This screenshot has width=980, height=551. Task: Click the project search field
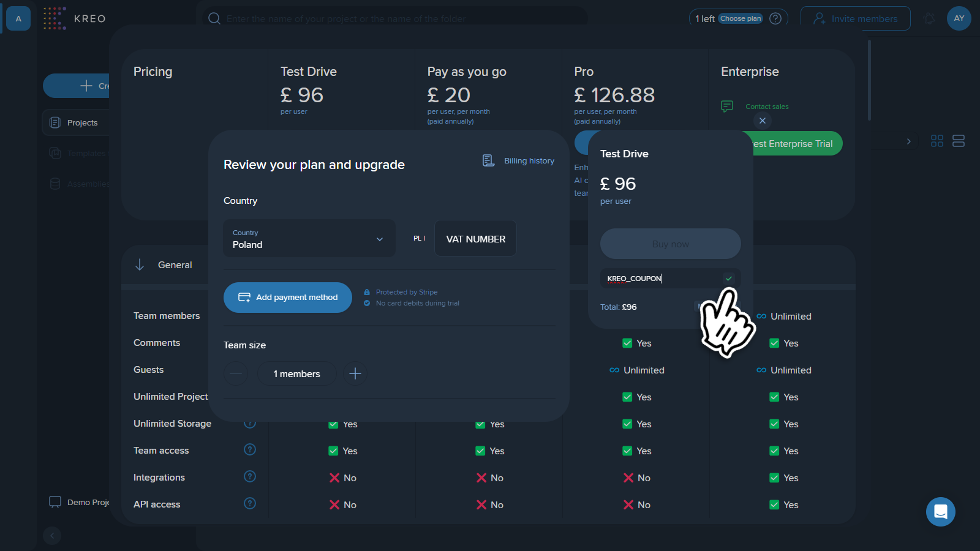(x=395, y=18)
